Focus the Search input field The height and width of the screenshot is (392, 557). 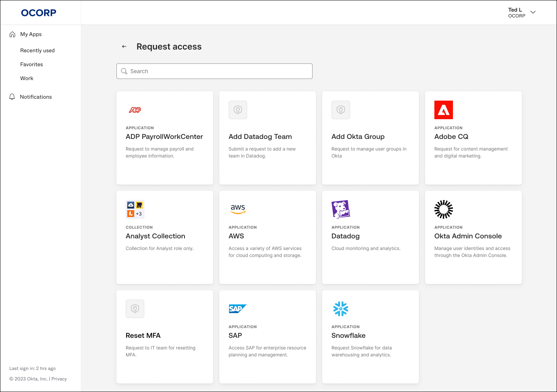tap(214, 71)
